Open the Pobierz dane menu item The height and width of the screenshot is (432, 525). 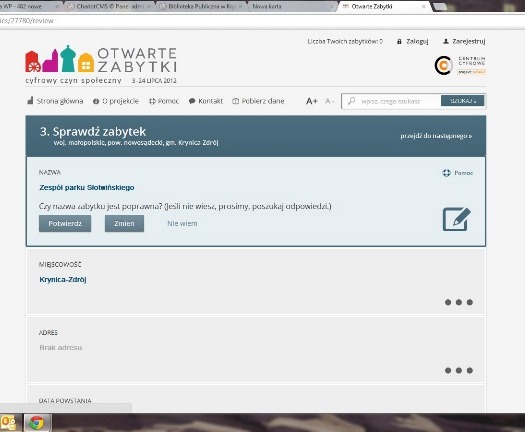click(x=258, y=101)
